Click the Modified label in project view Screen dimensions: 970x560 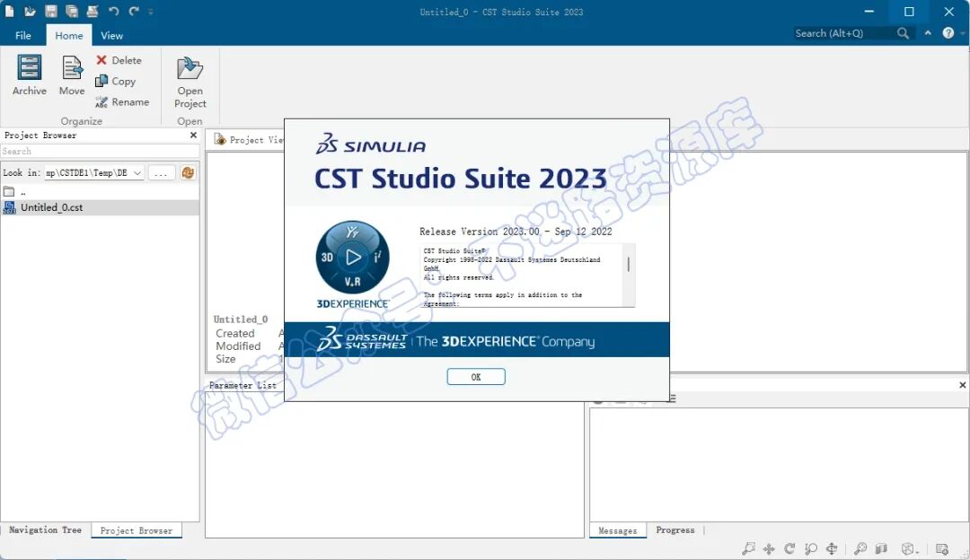point(237,346)
